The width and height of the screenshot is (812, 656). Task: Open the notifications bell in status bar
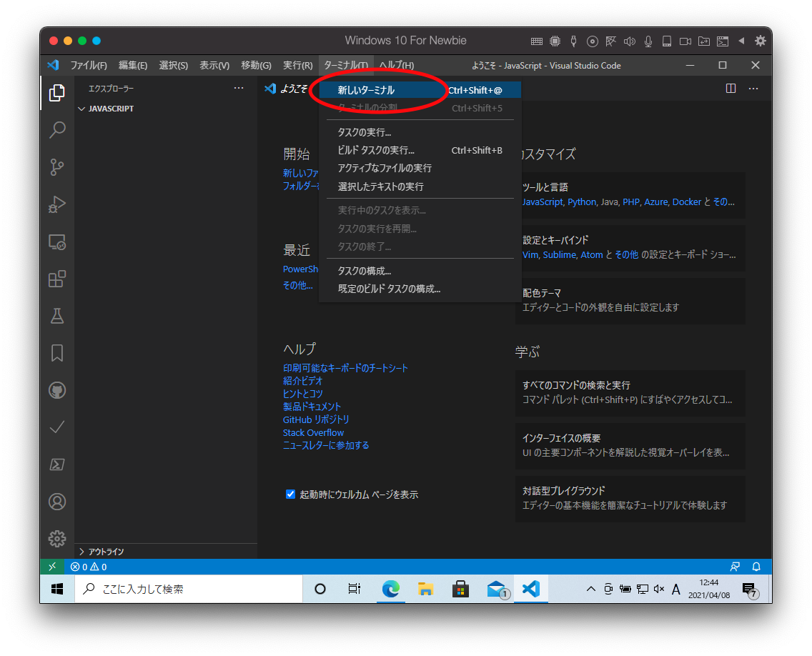pos(756,567)
